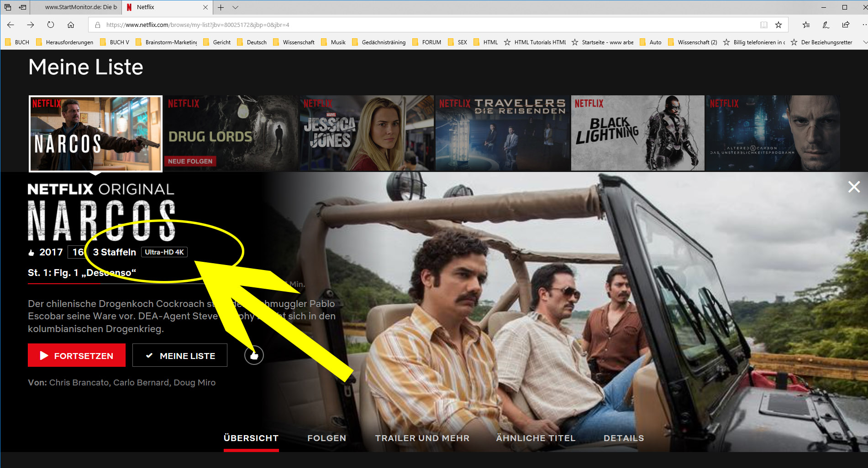This screenshot has width=868, height=468.
Task: Open the tab list chevron dropdown
Action: click(x=236, y=7)
